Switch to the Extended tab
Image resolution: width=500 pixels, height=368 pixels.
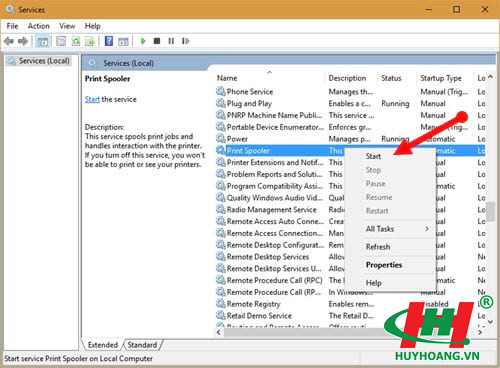103,345
